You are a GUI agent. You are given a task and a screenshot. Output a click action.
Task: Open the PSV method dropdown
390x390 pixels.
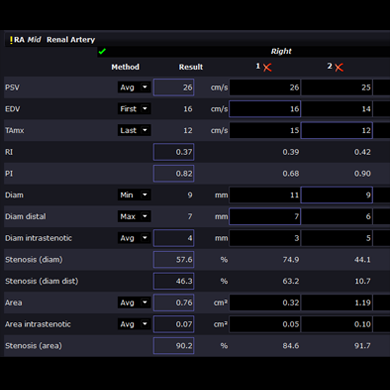click(x=134, y=87)
